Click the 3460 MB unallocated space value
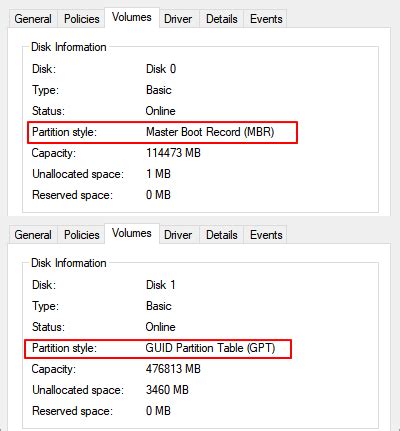The image size is (400, 431). [167, 390]
